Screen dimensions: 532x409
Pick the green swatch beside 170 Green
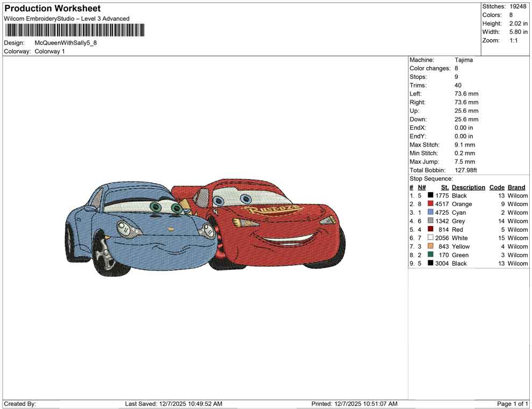tap(430, 254)
